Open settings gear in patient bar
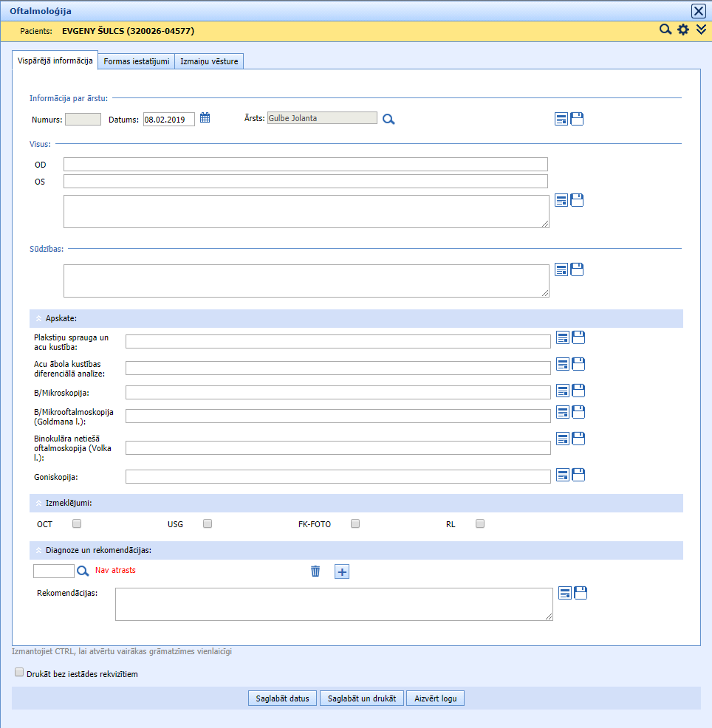The width and height of the screenshot is (712, 728). pyautogui.click(x=683, y=30)
